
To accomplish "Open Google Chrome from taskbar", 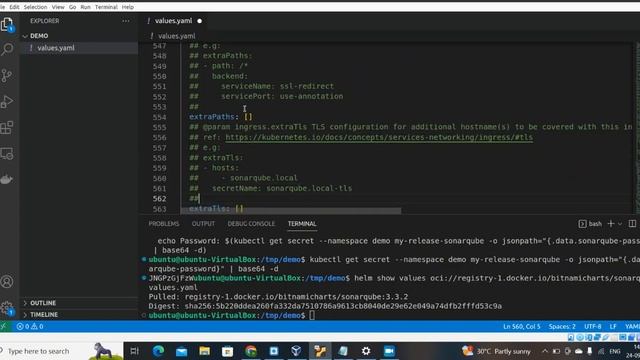I will coord(251,351).
